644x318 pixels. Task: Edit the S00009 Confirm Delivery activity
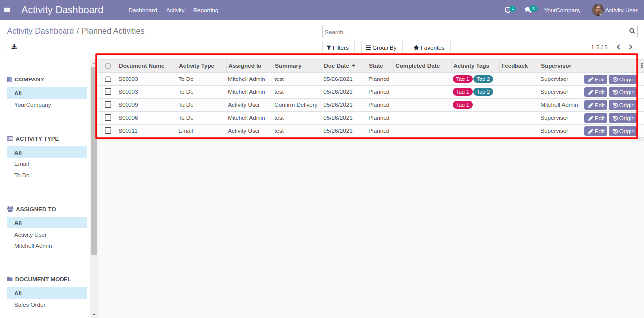coord(596,105)
